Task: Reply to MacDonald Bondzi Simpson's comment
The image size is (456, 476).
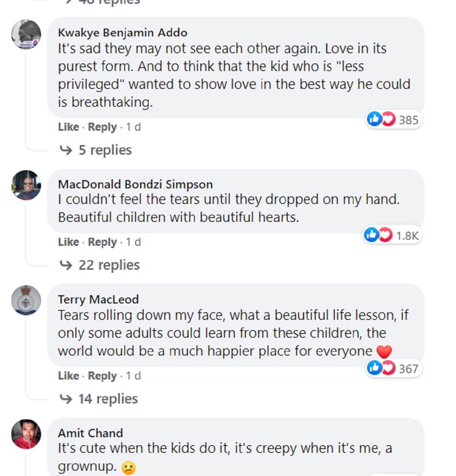Action: pos(102,242)
